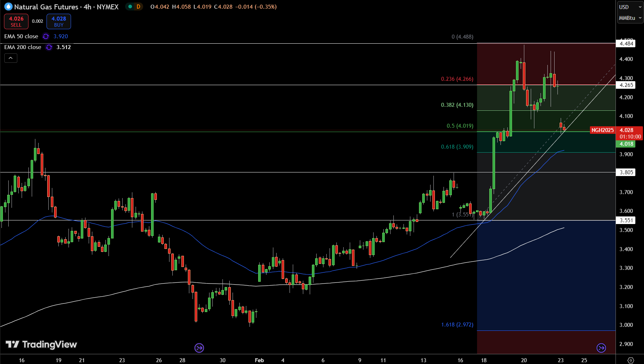644x364 pixels.
Task: Click the right purple go-to-realtime arrow
Action: (601, 348)
